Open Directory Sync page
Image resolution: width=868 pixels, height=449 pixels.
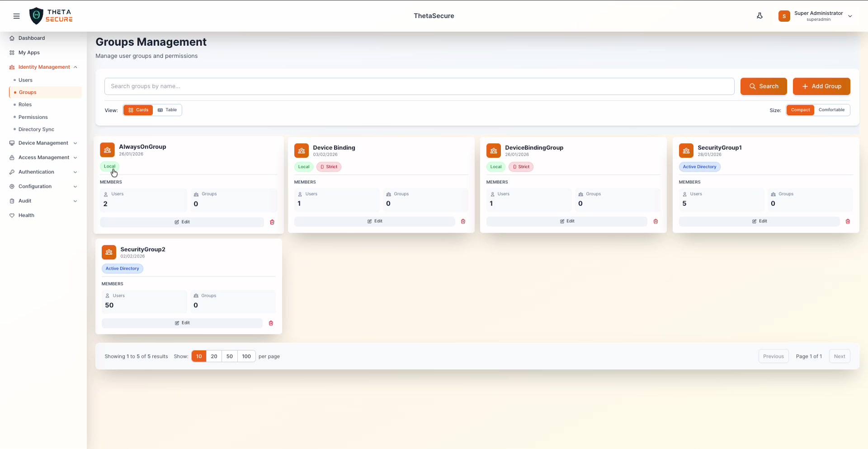36,130
